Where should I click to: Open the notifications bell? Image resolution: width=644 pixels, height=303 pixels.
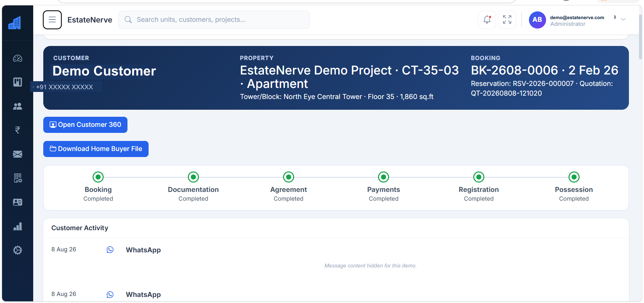click(x=487, y=20)
